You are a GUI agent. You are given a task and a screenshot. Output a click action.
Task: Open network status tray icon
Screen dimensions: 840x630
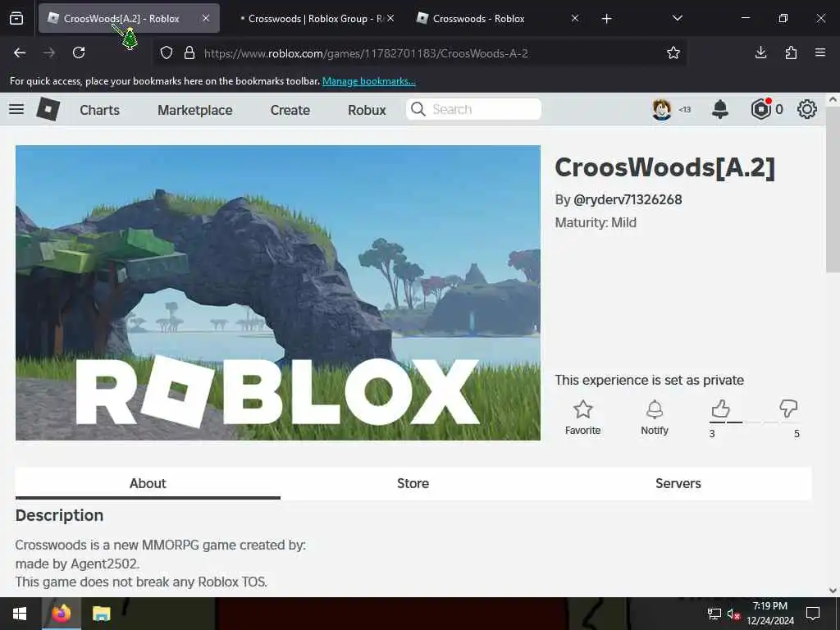tap(714, 614)
